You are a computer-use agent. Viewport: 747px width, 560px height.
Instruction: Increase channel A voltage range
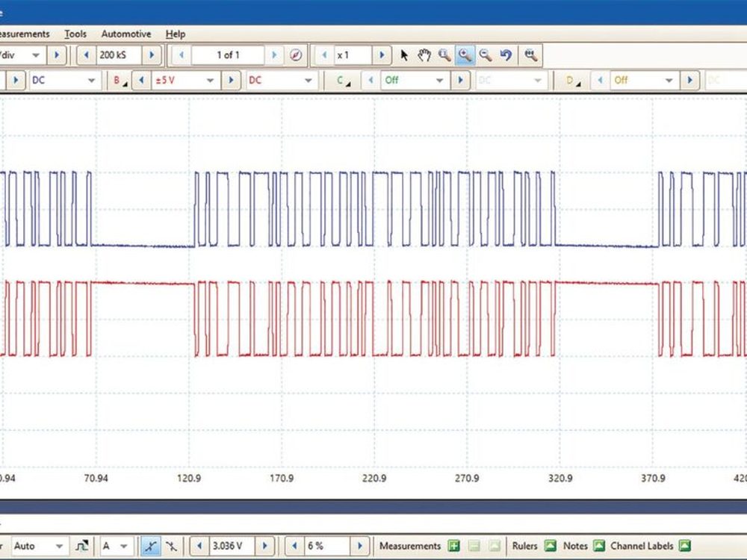(x=16, y=81)
